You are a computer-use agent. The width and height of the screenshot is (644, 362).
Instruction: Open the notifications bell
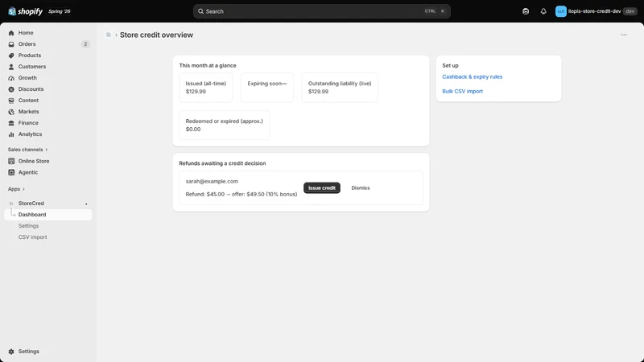pyautogui.click(x=543, y=11)
